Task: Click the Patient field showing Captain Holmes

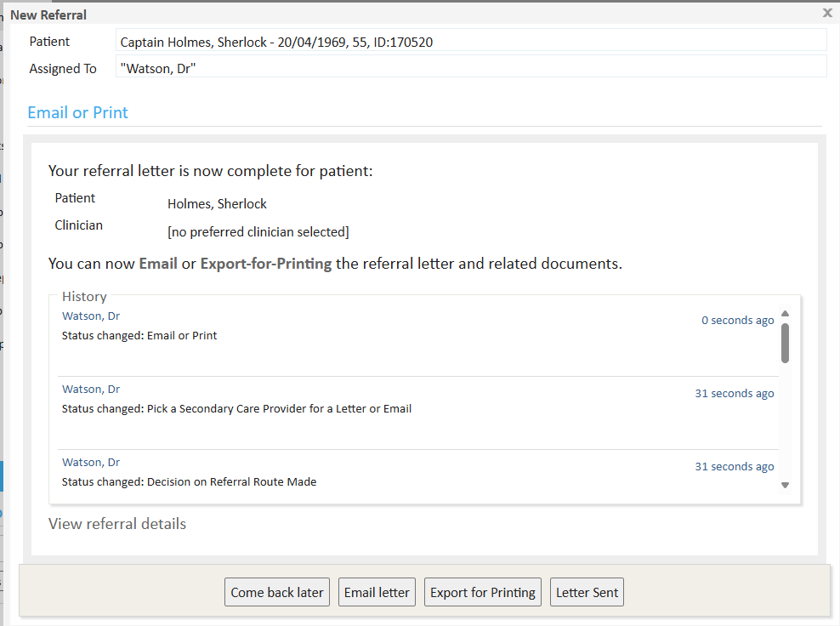Action: click(470, 41)
